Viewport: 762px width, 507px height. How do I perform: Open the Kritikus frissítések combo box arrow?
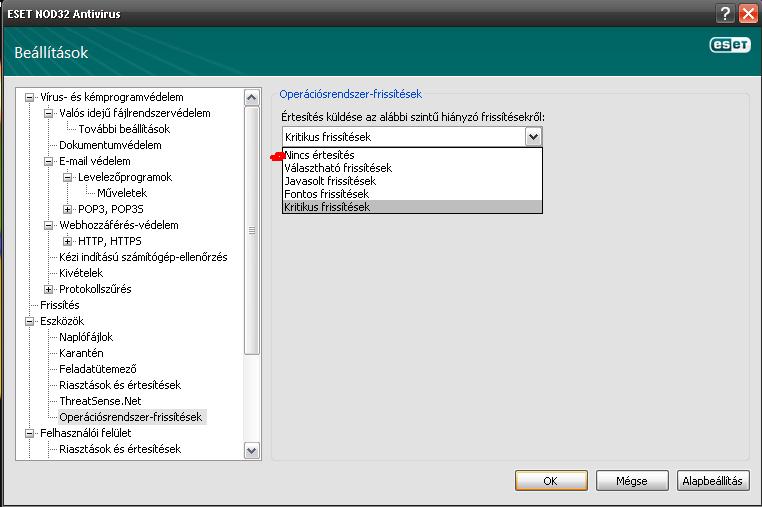pos(533,137)
